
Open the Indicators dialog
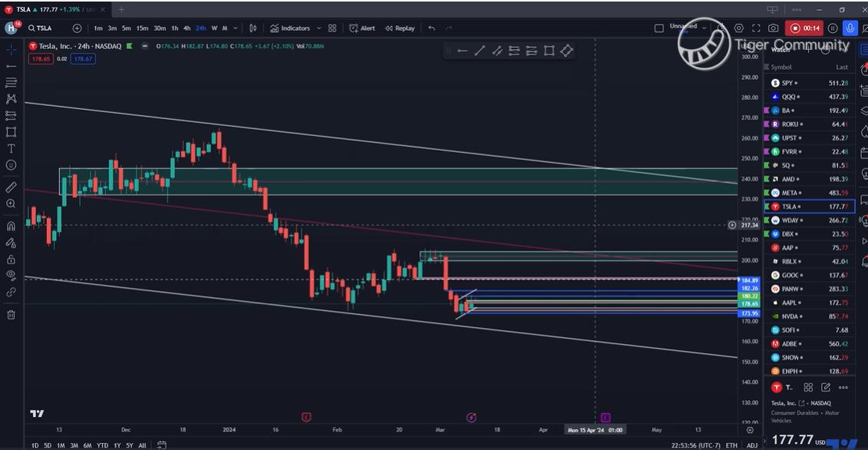click(x=290, y=28)
